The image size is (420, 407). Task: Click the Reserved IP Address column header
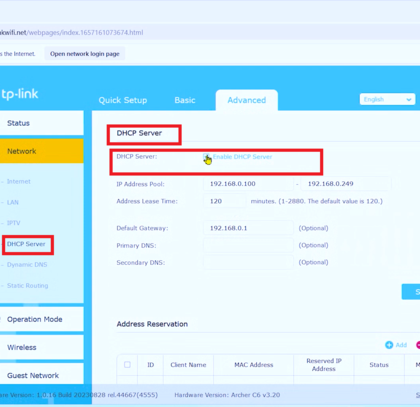click(324, 365)
